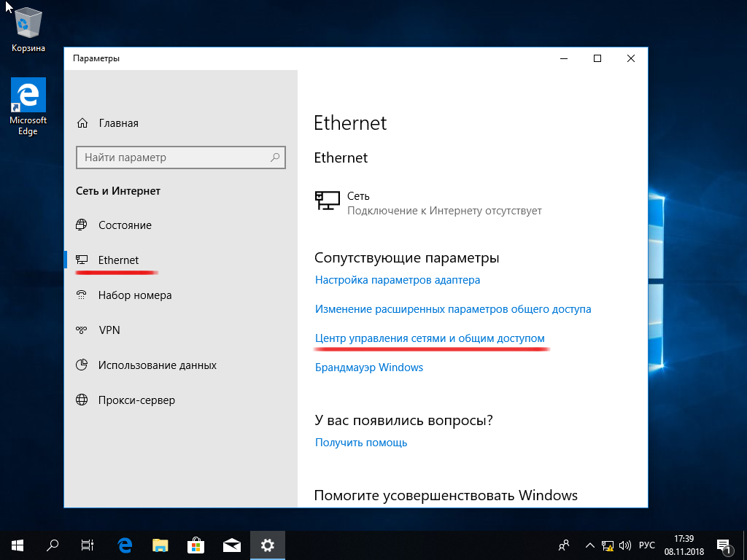Click the volume speaker tray icon

click(624, 545)
